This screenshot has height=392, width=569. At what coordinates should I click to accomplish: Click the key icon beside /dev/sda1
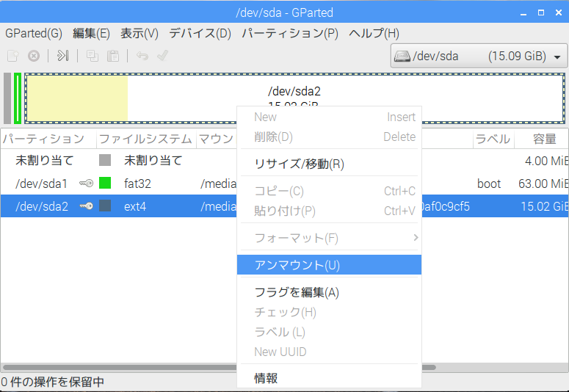tap(86, 184)
